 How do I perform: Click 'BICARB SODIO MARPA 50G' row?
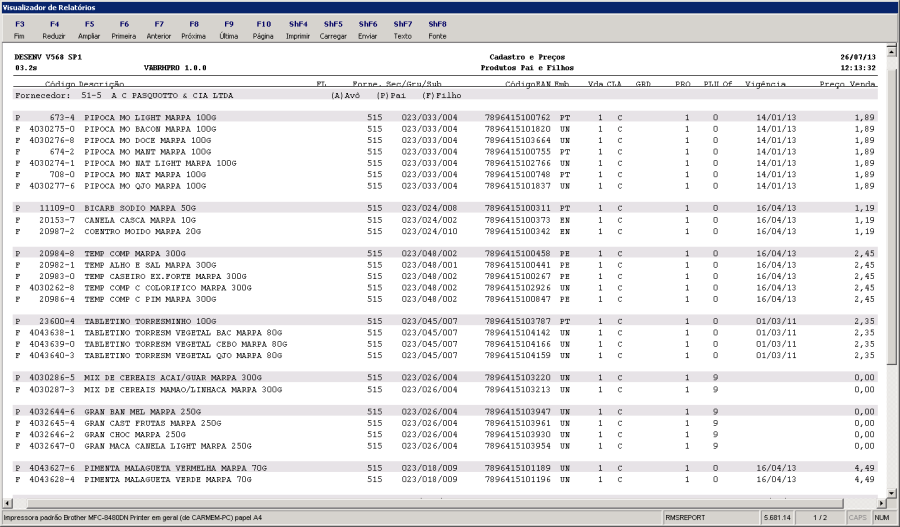pos(445,208)
